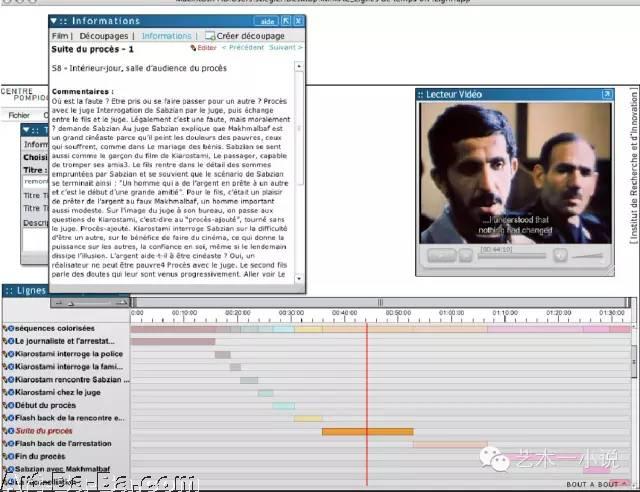
Task: Click the timeline overview scrollbar handle
Action: [x=380, y=303]
